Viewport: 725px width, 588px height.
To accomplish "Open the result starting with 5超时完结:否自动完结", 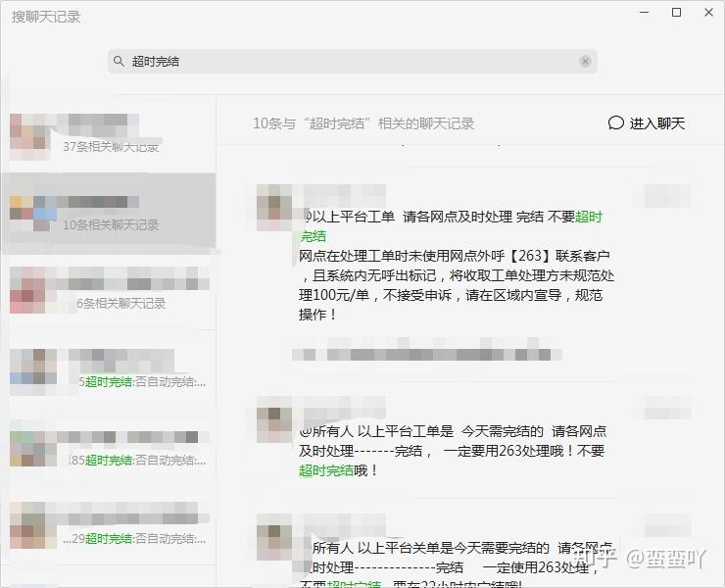I will [108, 371].
